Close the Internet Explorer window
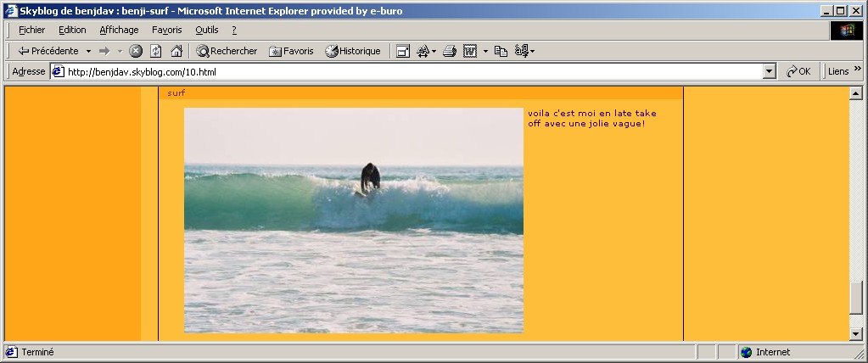Image resolution: width=868 pixels, height=363 pixels. (855, 11)
